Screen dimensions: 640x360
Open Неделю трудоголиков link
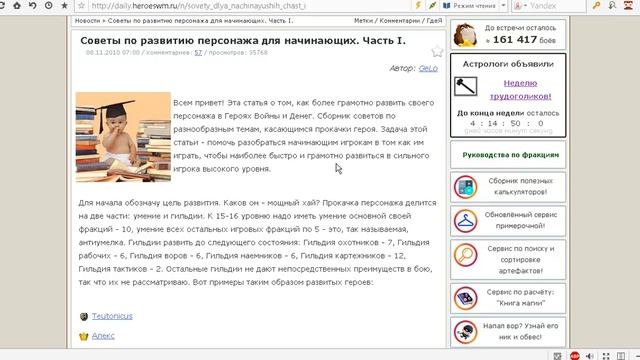point(520,89)
